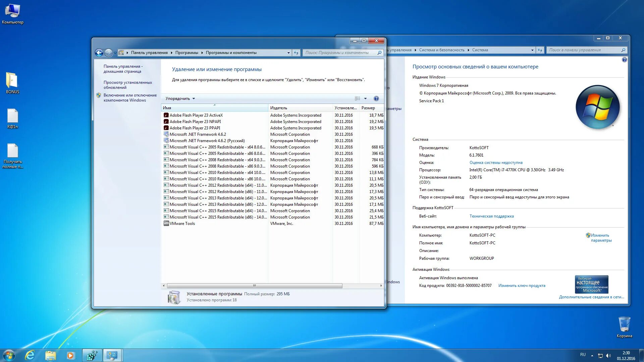This screenshot has height=362, width=644.
Task: Select VMware Tools entry in list
Action: pyautogui.click(x=182, y=224)
